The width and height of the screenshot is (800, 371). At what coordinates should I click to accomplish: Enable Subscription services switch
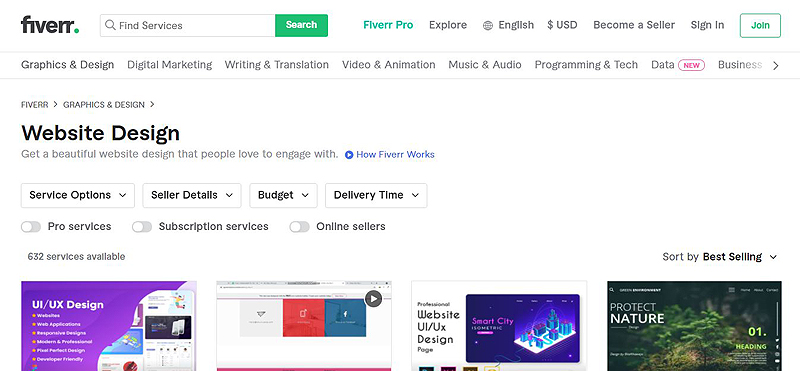tap(142, 227)
